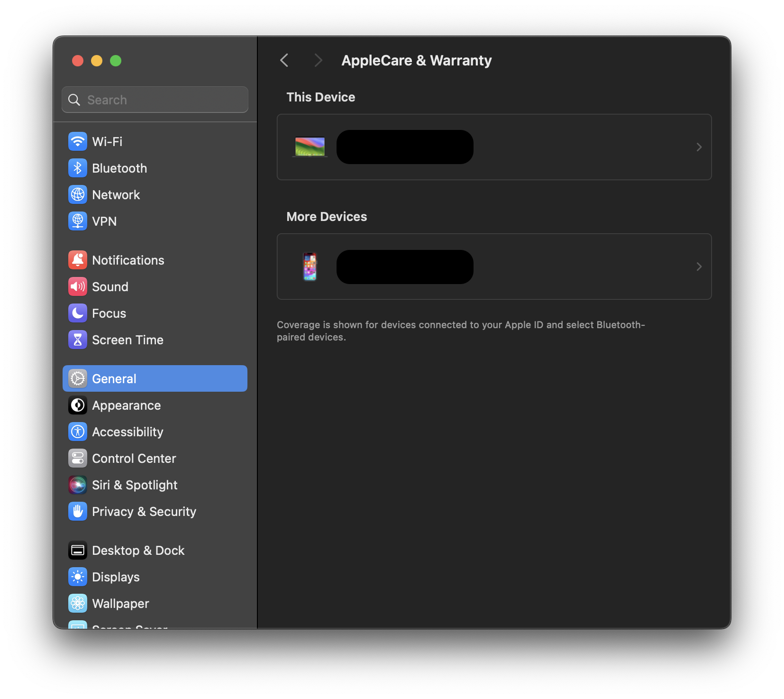Select General label in sidebar
The width and height of the screenshot is (784, 699).
pos(114,378)
